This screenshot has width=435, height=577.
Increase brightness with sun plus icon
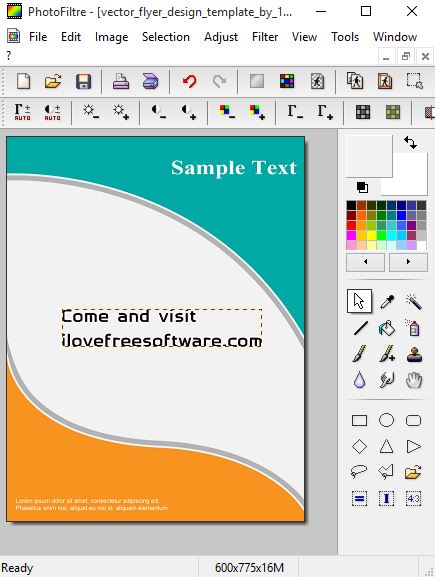click(121, 111)
